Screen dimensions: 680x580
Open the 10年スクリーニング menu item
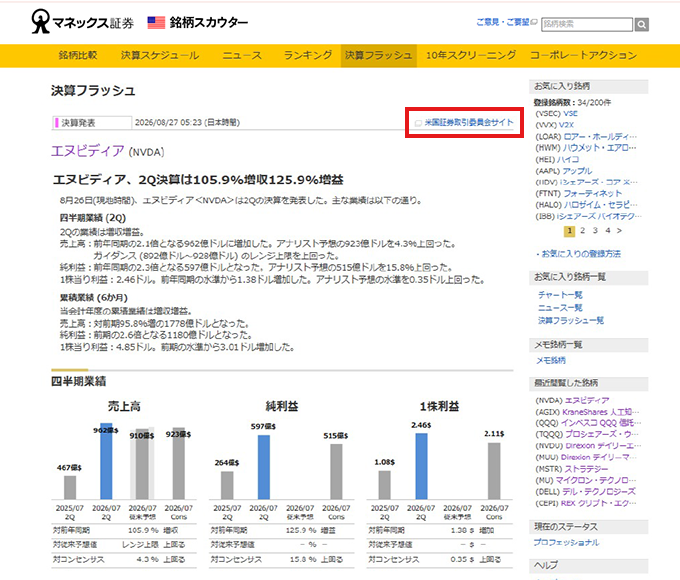pyautogui.click(x=471, y=56)
